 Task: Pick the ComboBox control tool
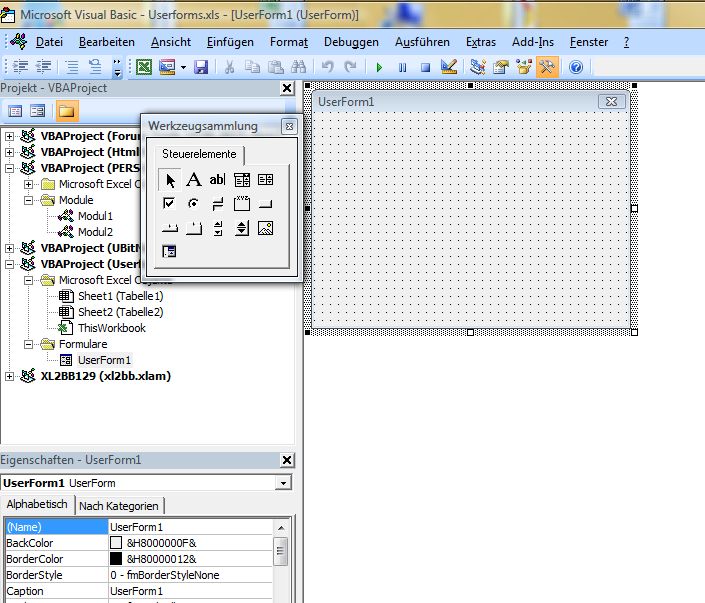click(x=242, y=180)
